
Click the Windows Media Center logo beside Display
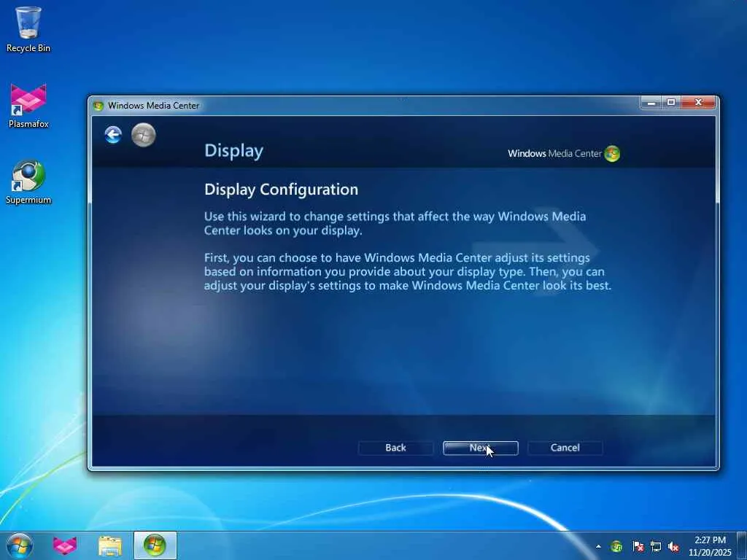[564, 154]
